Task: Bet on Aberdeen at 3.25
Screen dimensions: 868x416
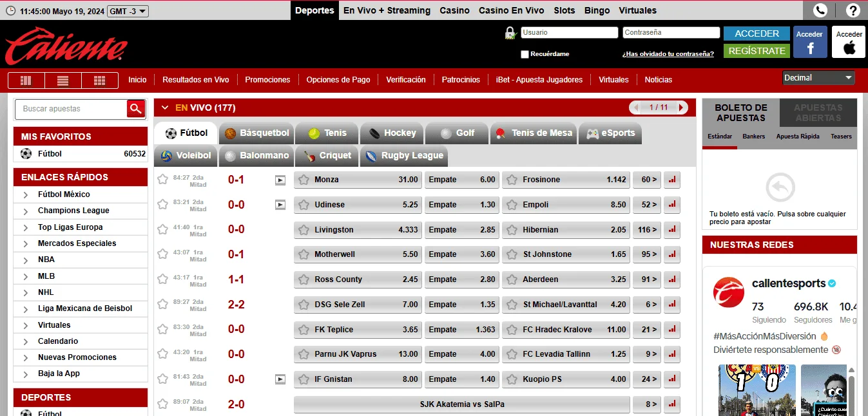Action: click(x=566, y=279)
